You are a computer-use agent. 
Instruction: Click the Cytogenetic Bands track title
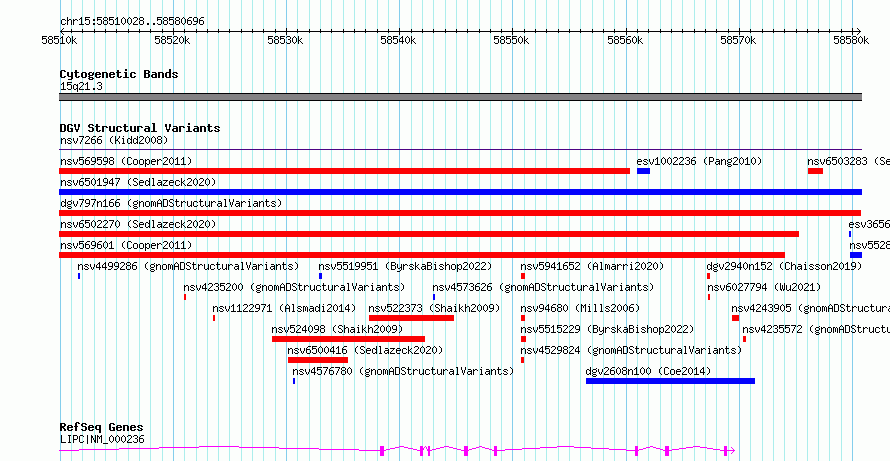point(119,74)
